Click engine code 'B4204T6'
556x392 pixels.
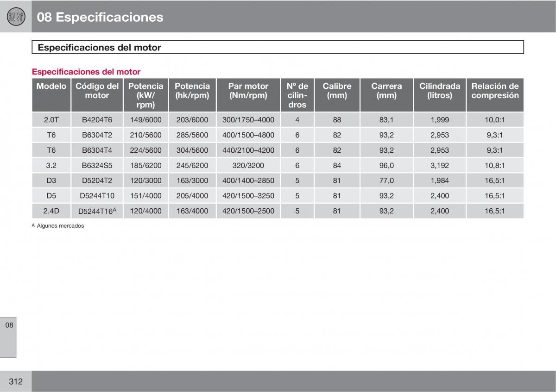(x=97, y=120)
